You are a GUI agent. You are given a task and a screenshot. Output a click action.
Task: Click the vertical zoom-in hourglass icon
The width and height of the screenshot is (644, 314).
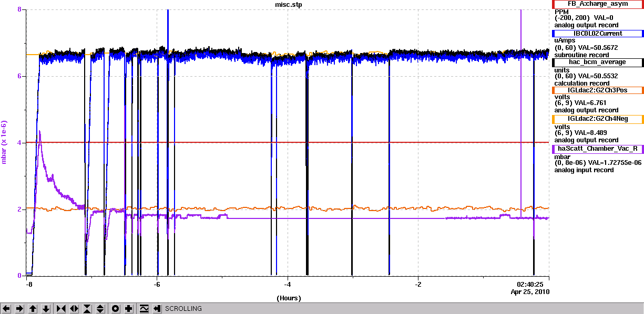(x=87, y=309)
